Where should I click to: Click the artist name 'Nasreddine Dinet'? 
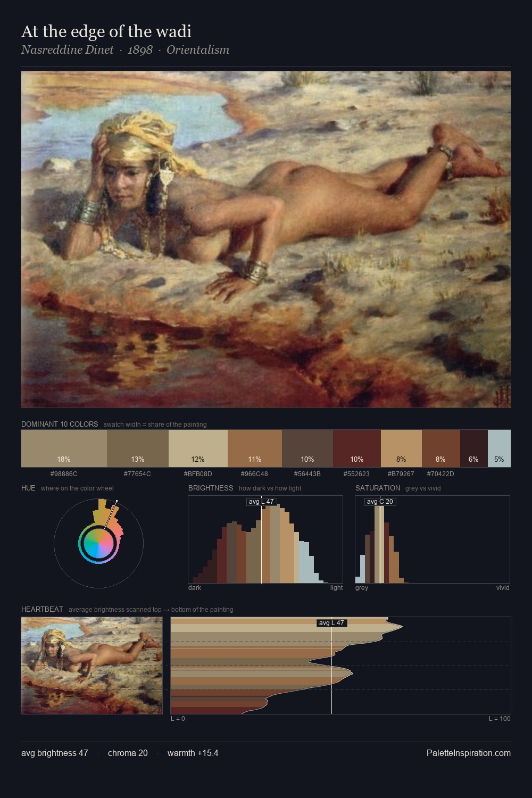[68, 50]
